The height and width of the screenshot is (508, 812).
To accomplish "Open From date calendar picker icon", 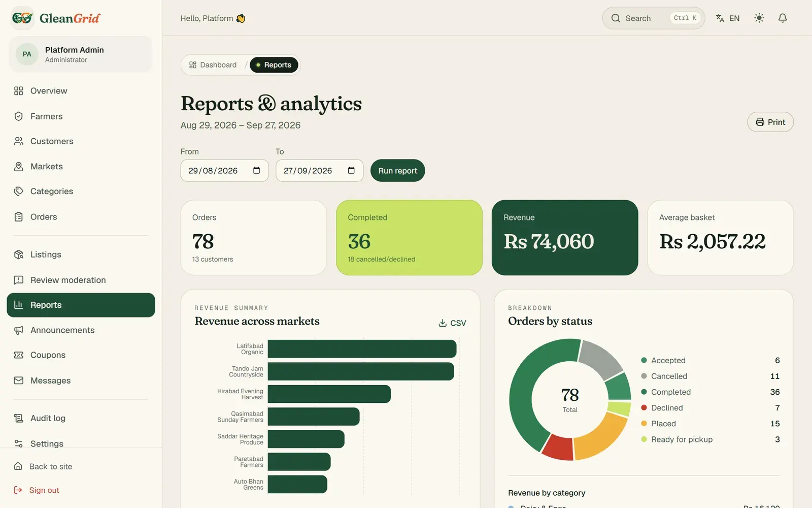I will pyautogui.click(x=257, y=171).
